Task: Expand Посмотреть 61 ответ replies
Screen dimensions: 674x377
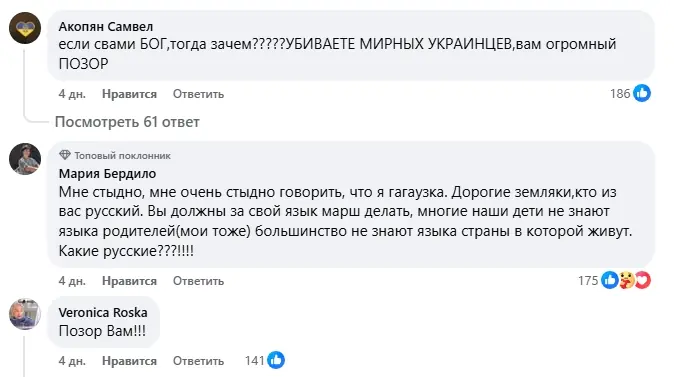Action: [127, 122]
